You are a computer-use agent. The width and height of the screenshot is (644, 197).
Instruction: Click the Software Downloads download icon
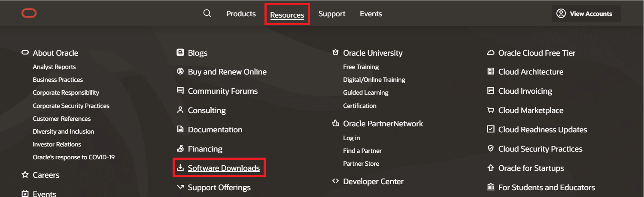(180, 168)
